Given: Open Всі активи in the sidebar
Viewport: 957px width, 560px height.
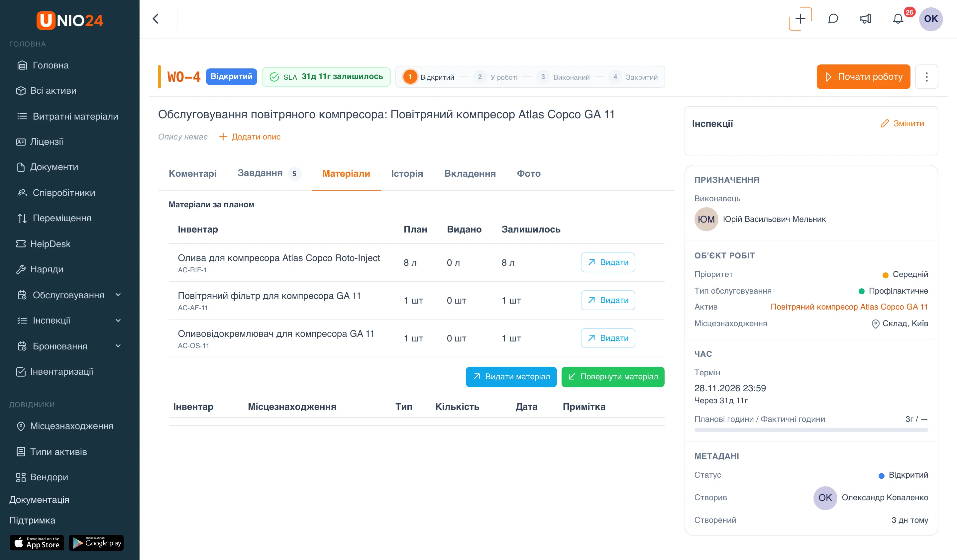Looking at the screenshot, I should pos(46,91).
